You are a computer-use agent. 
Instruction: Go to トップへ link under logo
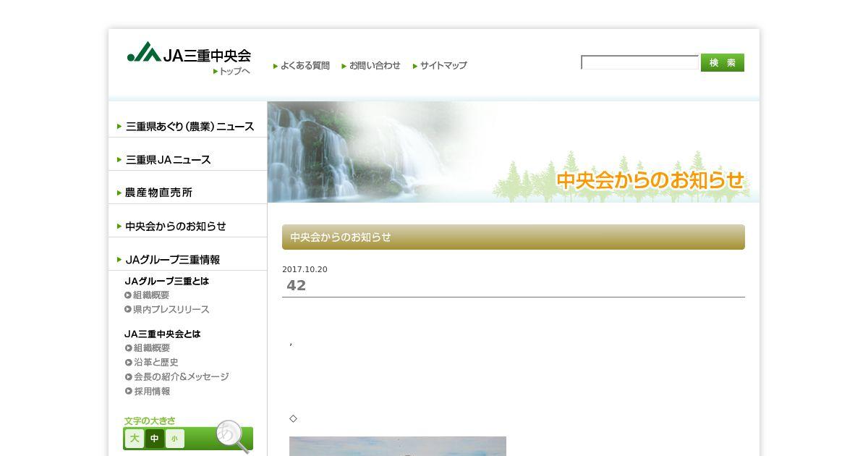pos(231,71)
